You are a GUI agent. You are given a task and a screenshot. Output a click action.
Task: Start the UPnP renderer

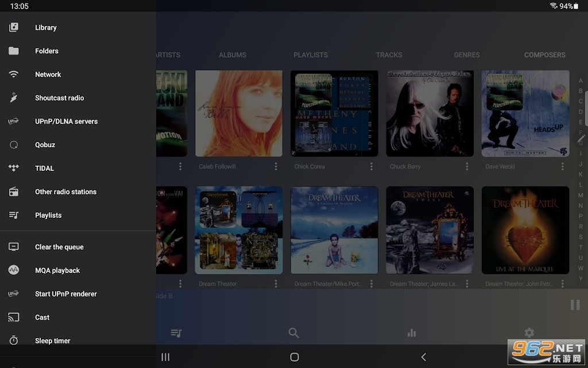[65, 294]
